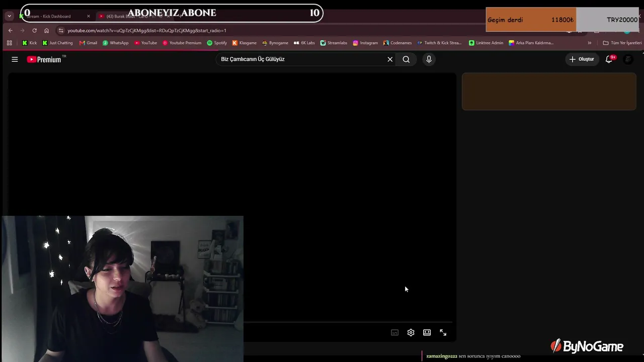The height and width of the screenshot is (362, 644).
Task: Submit the search with the magnifier icon
Action: (406, 59)
